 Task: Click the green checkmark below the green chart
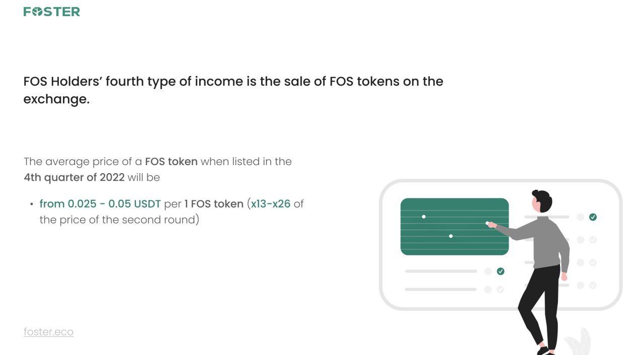pos(500,271)
